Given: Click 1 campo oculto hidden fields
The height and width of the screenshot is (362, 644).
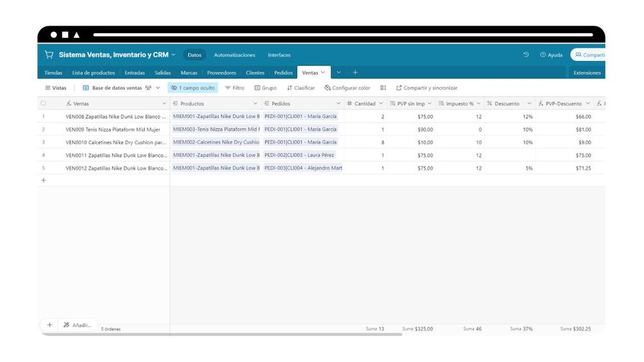Looking at the screenshot, I should (193, 88).
